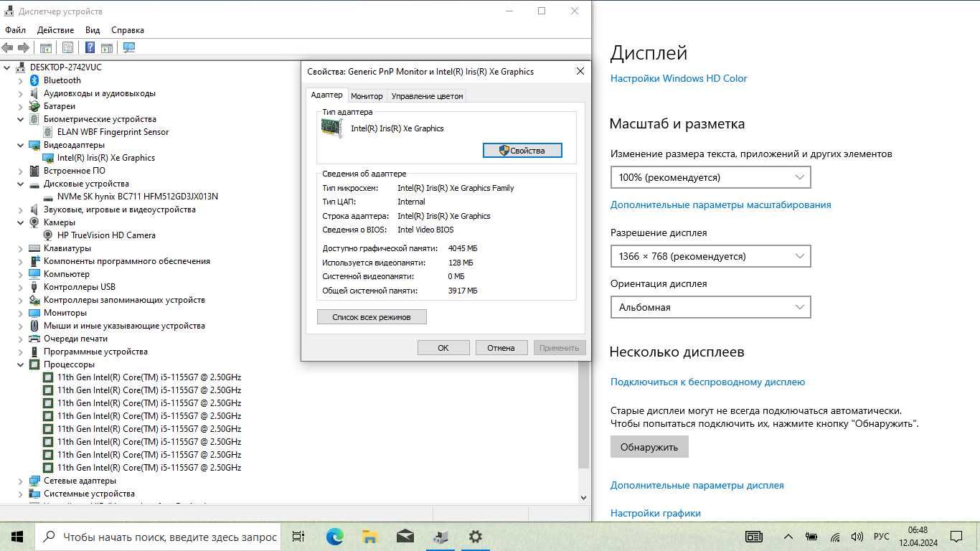
Task: Open the scaling 100% (рекомендуется) dropdown
Action: click(x=710, y=177)
